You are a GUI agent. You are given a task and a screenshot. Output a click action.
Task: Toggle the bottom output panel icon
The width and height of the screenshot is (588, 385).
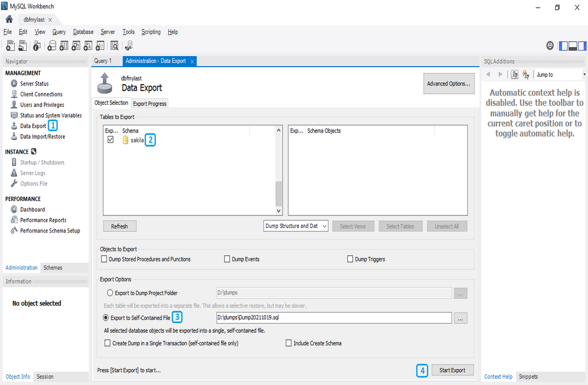[x=573, y=46]
